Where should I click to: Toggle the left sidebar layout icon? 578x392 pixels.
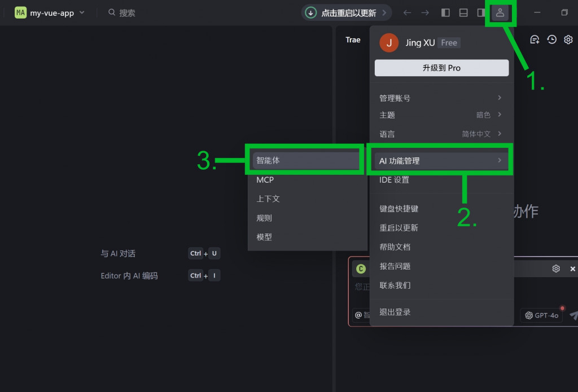pyautogui.click(x=445, y=12)
